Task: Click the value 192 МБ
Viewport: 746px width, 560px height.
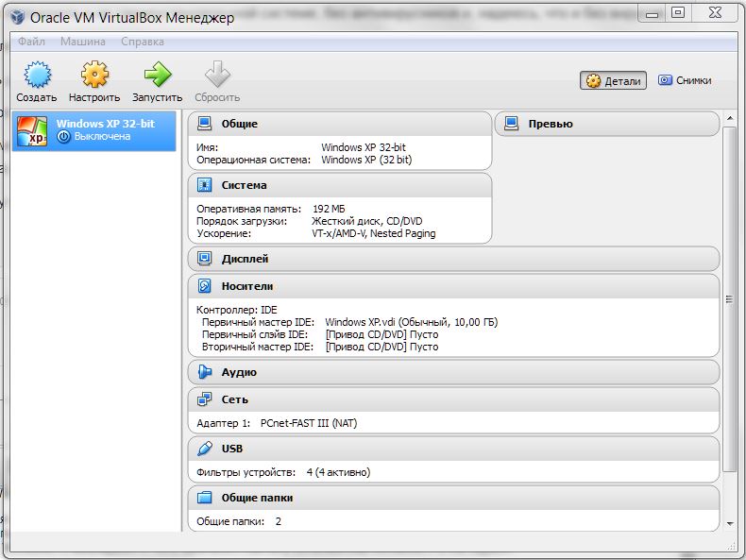Action: point(330,209)
